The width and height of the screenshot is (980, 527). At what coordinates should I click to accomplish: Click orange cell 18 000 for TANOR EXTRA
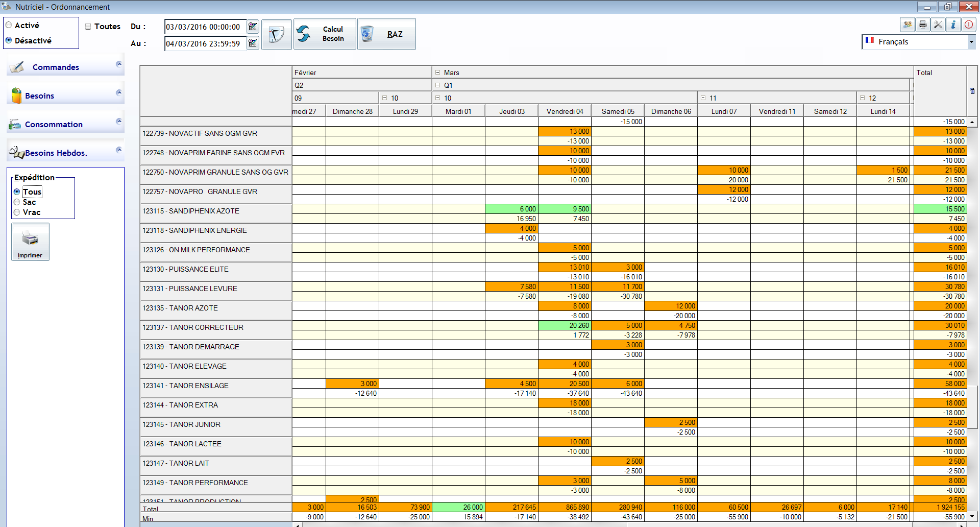pos(565,403)
